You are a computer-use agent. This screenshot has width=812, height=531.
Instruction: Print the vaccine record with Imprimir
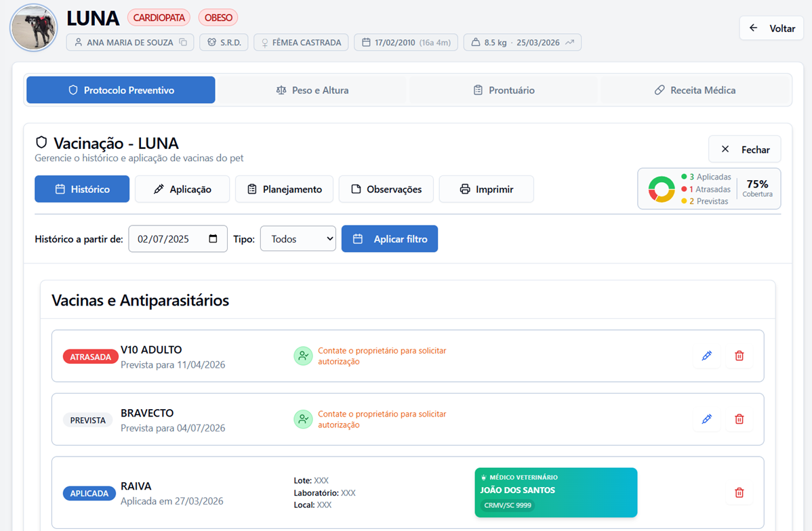click(486, 189)
